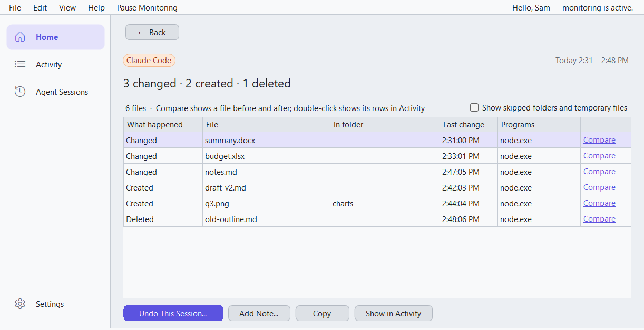
Task: Click Undo This Session button
Action: tap(173, 313)
